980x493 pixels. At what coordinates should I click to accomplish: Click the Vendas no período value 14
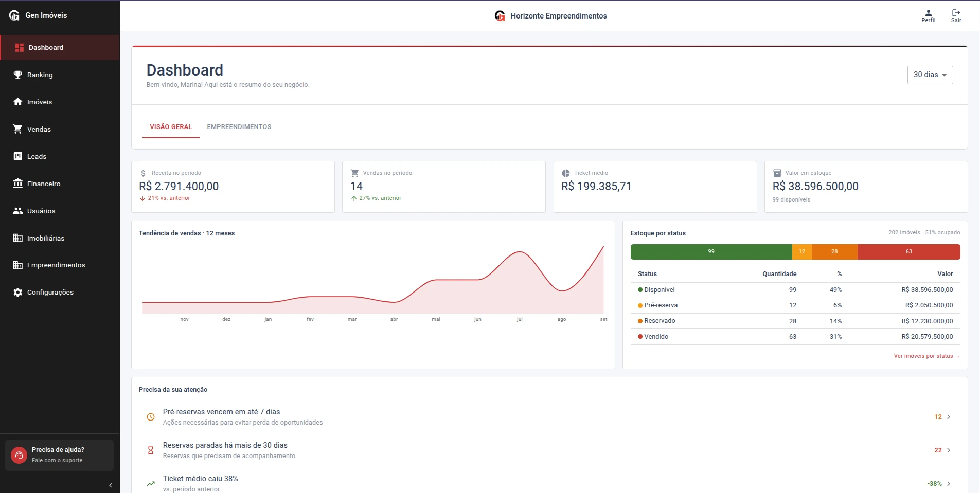tap(357, 186)
